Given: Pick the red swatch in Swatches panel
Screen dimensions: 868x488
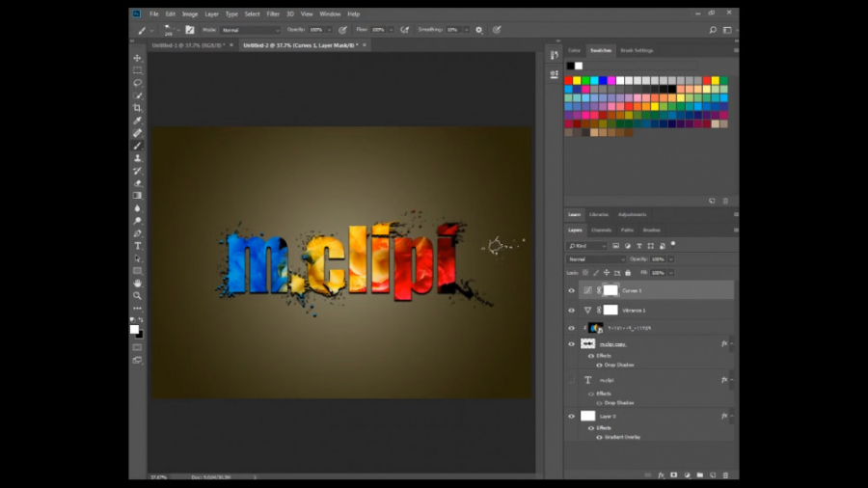Looking at the screenshot, I should 569,81.
